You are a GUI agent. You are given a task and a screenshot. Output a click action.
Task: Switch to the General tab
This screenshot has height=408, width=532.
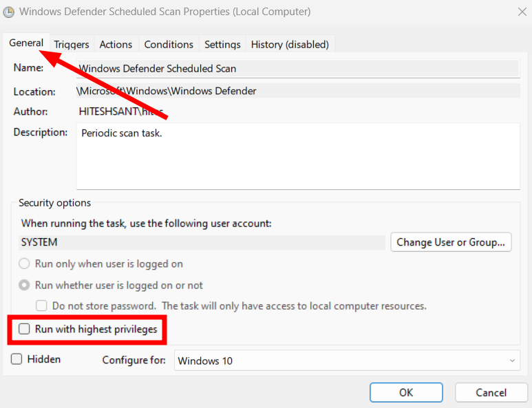pos(26,43)
